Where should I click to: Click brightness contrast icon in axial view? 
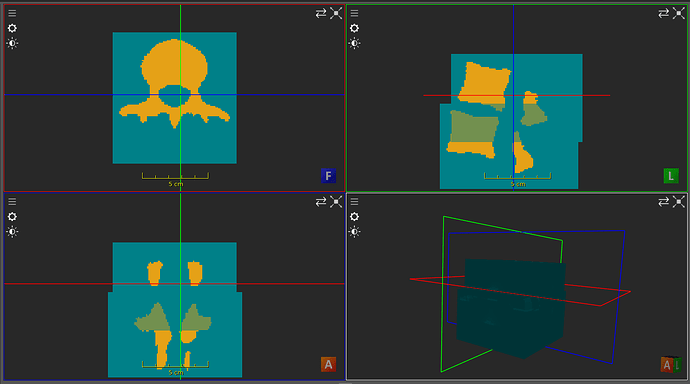click(x=12, y=43)
